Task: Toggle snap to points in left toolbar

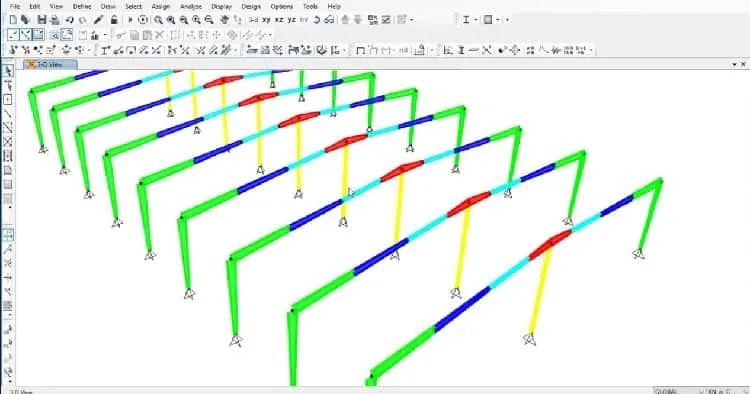Action: point(8,235)
